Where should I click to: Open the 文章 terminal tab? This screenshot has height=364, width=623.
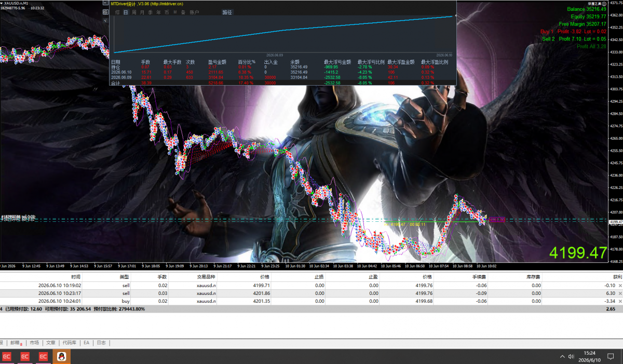tap(51, 343)
